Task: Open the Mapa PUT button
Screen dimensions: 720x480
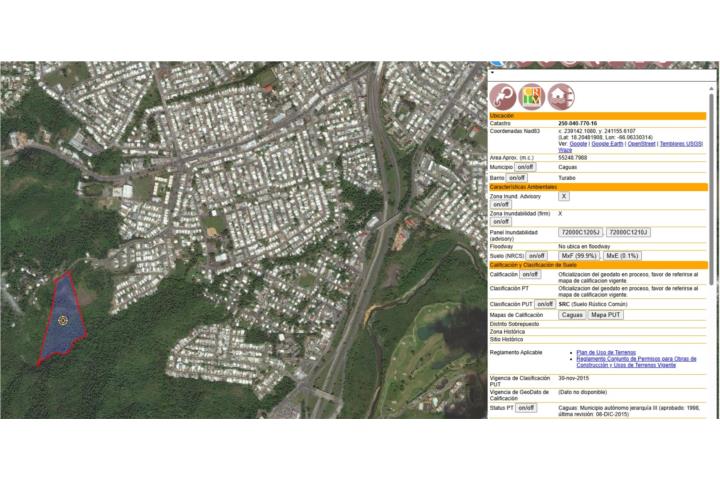Action: pos(605,315)
